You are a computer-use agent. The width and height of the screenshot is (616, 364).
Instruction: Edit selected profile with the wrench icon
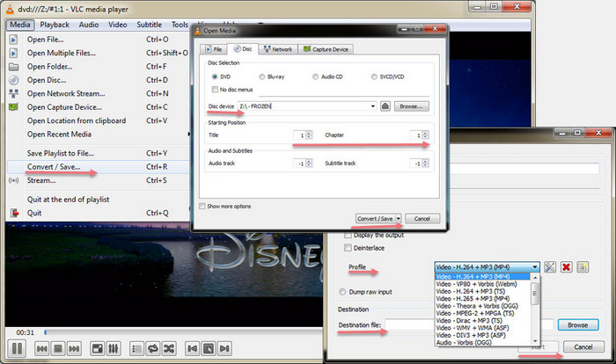550,267
